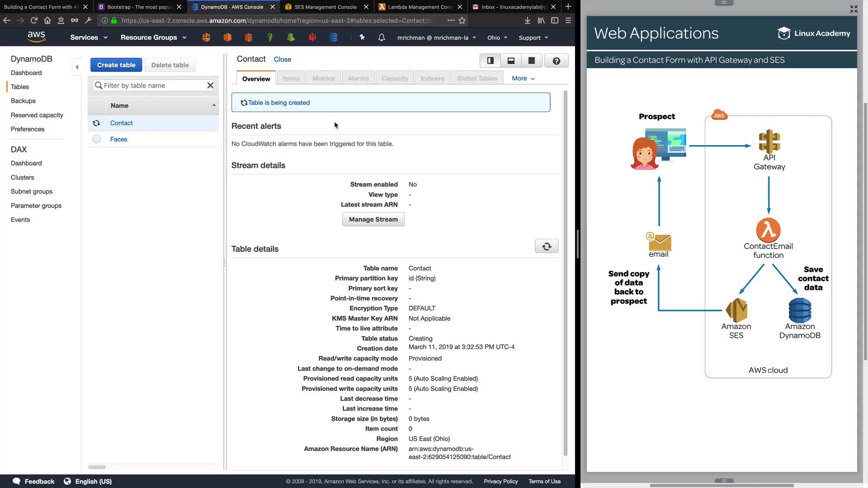Refresh the Table details section
Screen dimensions: 868x488
coord(547,246)
